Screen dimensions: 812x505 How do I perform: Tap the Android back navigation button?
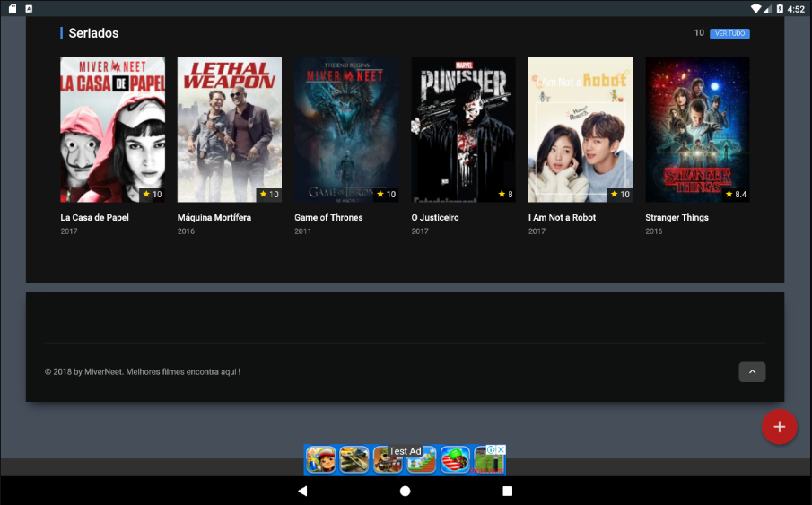click(x=303, y=491)
